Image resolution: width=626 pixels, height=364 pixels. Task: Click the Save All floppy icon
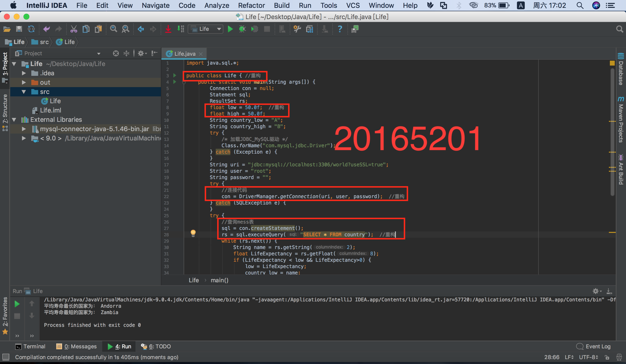click(x=19, y=29)
